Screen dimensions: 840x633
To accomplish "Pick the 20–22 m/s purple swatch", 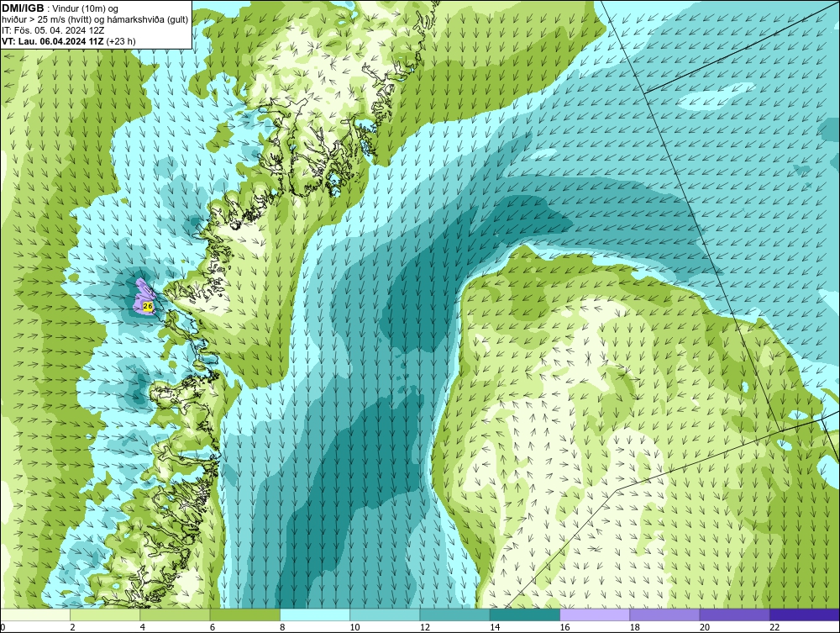I will 734,615.
